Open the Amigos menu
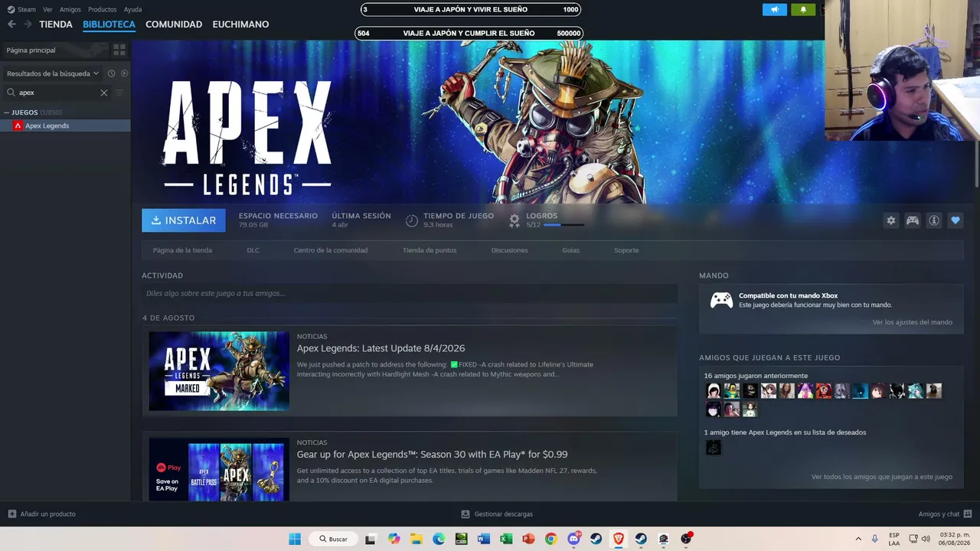This screenshot has height=551, width=980. point(70,9)
